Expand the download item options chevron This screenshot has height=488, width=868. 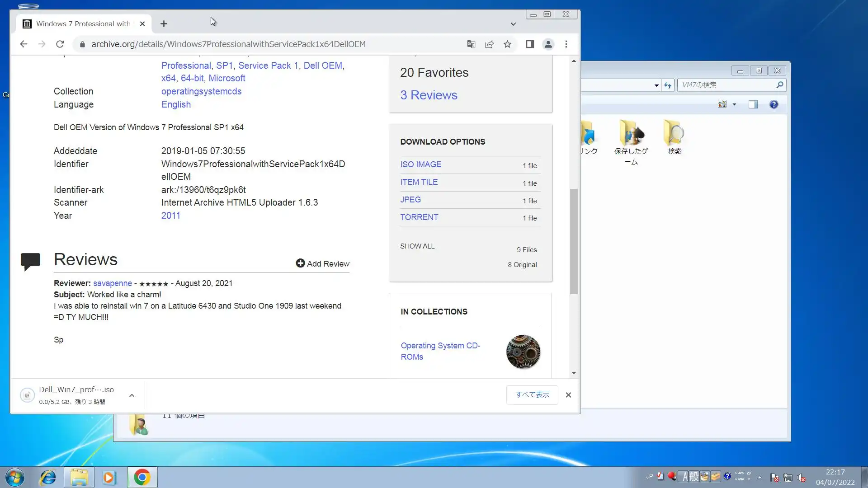coord(132,395)
